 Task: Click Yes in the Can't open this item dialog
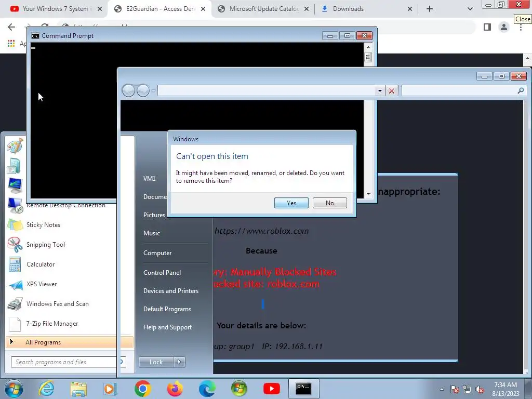pyautogui.click(x=291, y=203)
